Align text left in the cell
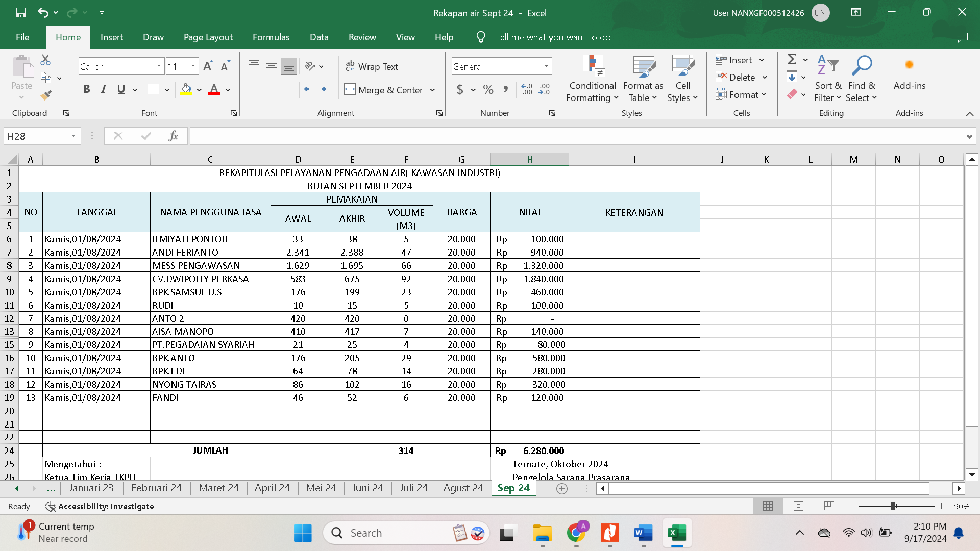 click(254, 89)
